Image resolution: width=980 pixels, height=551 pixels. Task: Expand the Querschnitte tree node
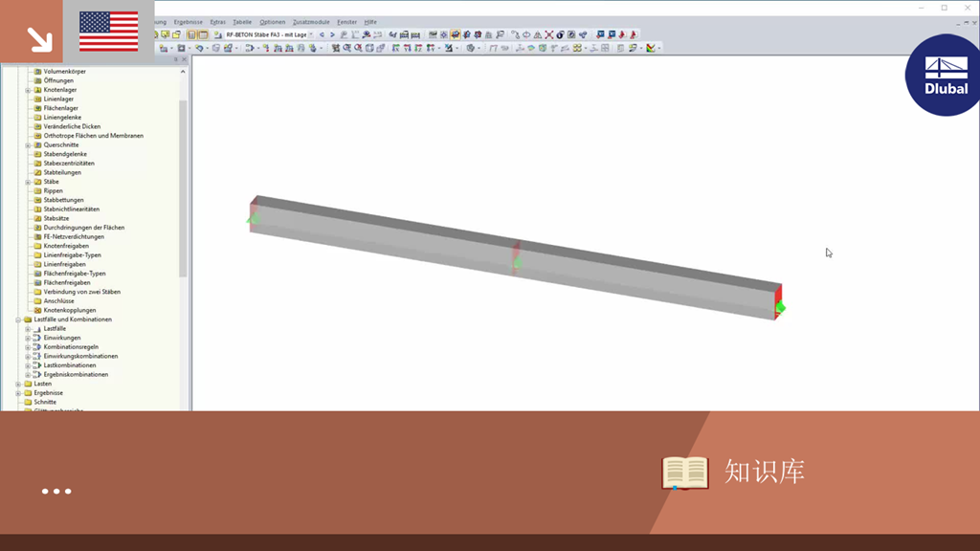(28, 145)
